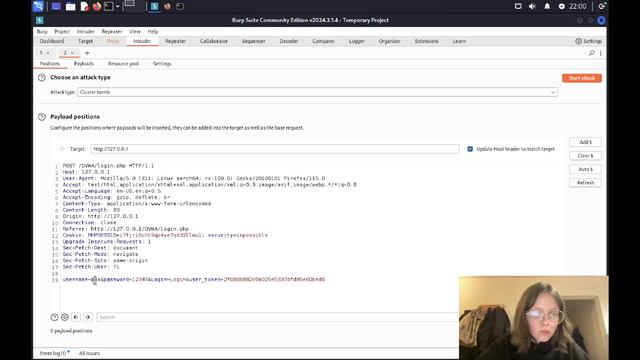Viewport: 640px width, 360px height.
Task: Open the Payloads sub-tab
Action: (84, 64)
